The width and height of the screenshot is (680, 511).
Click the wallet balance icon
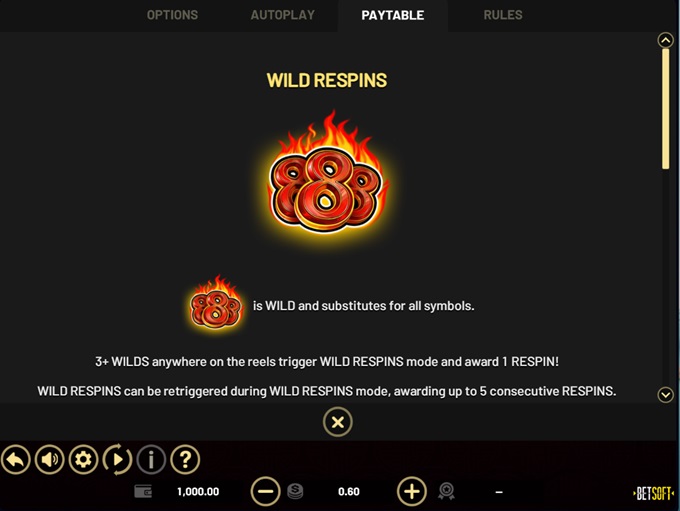click(143, 491)
